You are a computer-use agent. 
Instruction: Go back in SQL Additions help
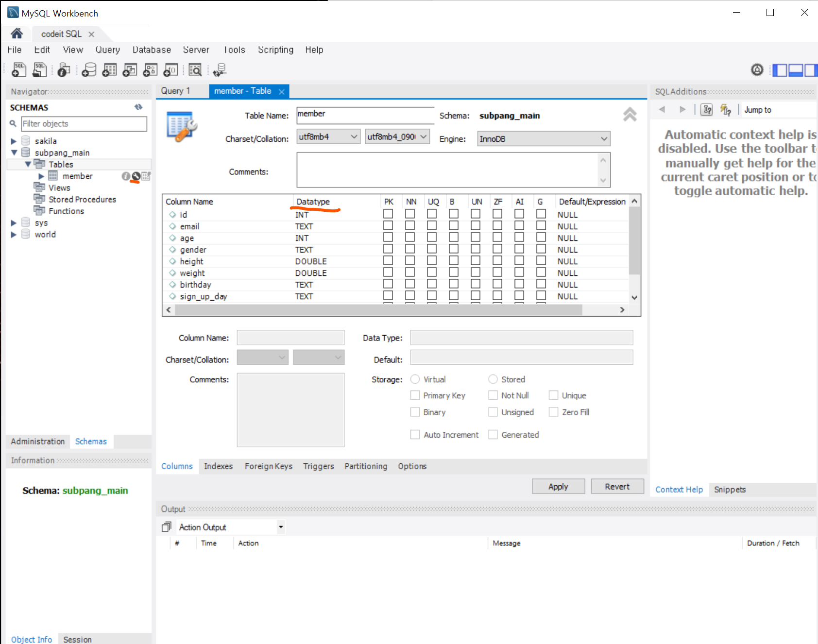[662, 109]
